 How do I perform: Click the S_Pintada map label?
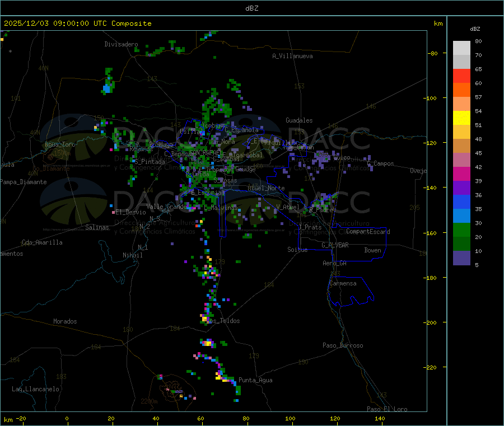pyautogui.click(x=150, y=162)
